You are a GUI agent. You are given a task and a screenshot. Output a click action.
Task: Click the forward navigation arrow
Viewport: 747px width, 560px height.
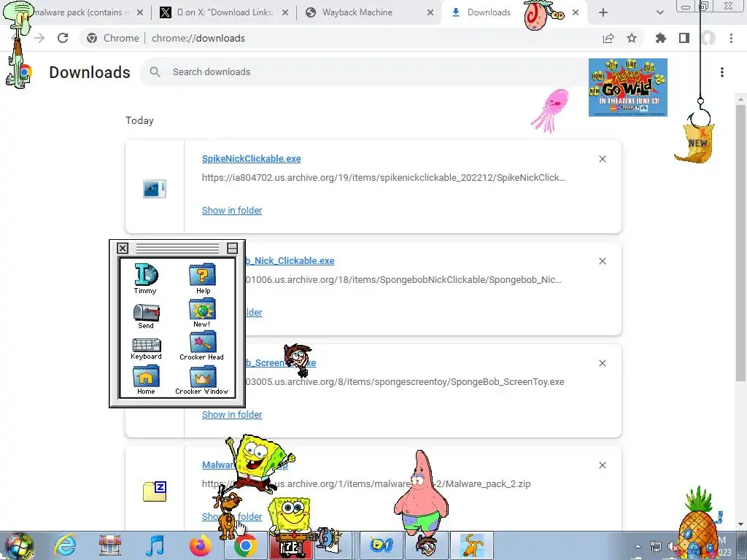(x=39, y=38)
